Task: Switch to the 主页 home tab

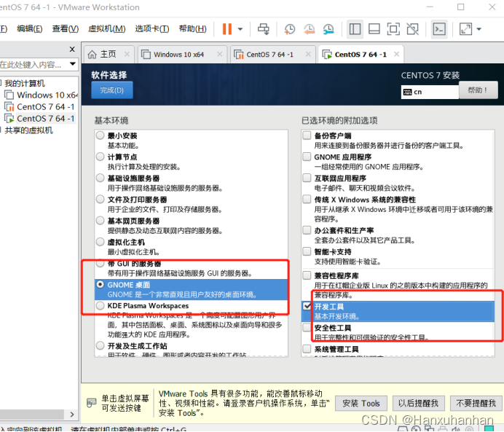Action: click(x=109, y=55)
